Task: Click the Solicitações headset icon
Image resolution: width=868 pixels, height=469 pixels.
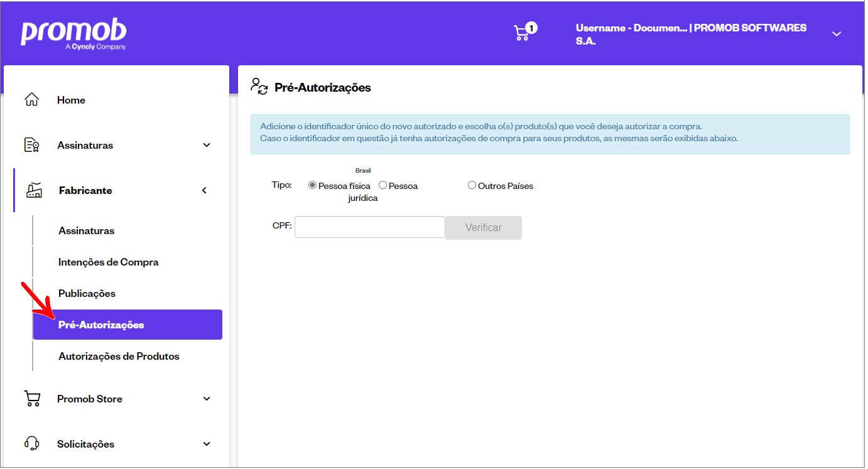Action: (31, 444)
